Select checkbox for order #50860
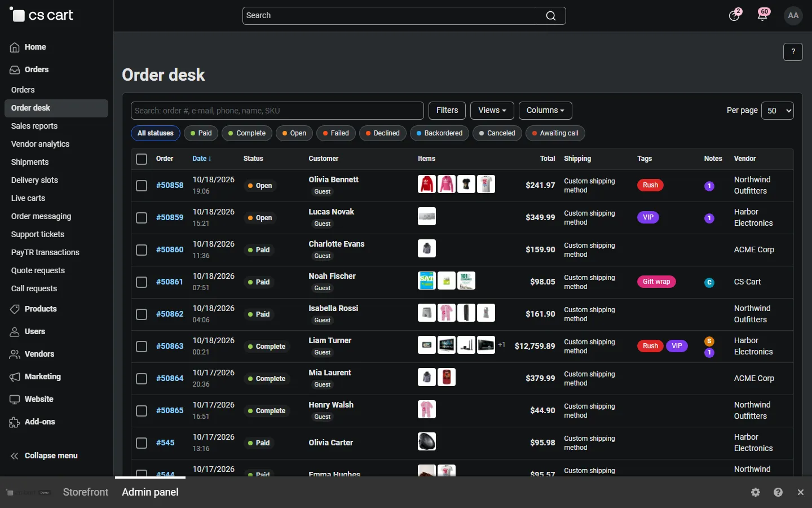The width and height of the screenshot is (812, 508). click(142, 250)
